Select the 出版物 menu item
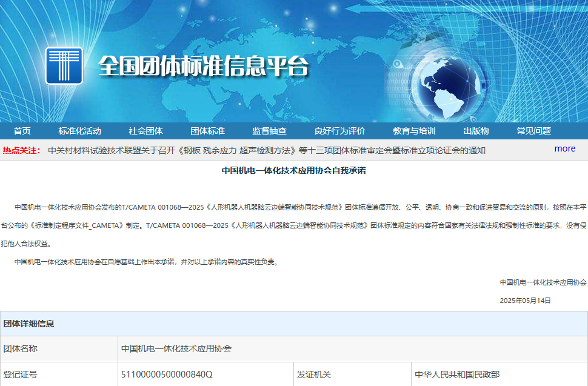 pos(476,131)
